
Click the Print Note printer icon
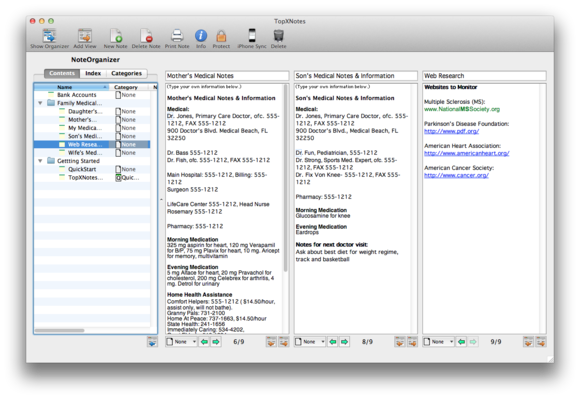[x=177, y=36]
